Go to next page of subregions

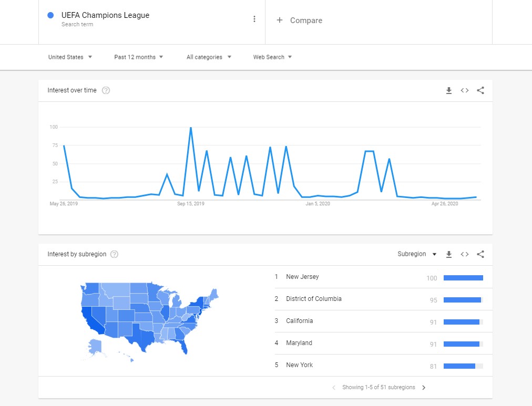pos(424,388)
